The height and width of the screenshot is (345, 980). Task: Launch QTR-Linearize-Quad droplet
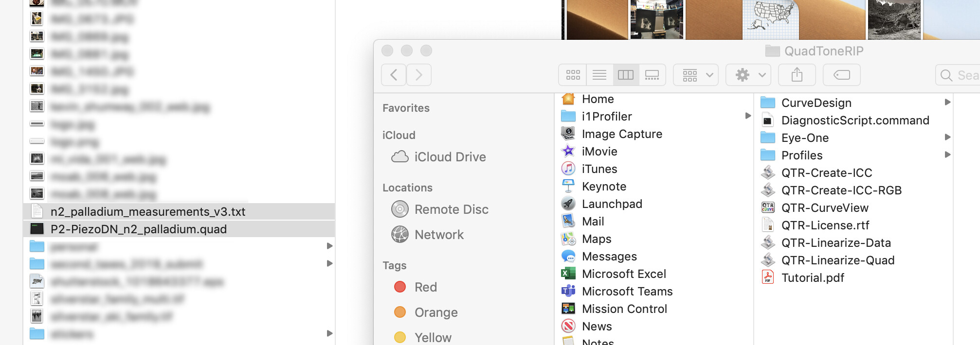click(837, 260)
